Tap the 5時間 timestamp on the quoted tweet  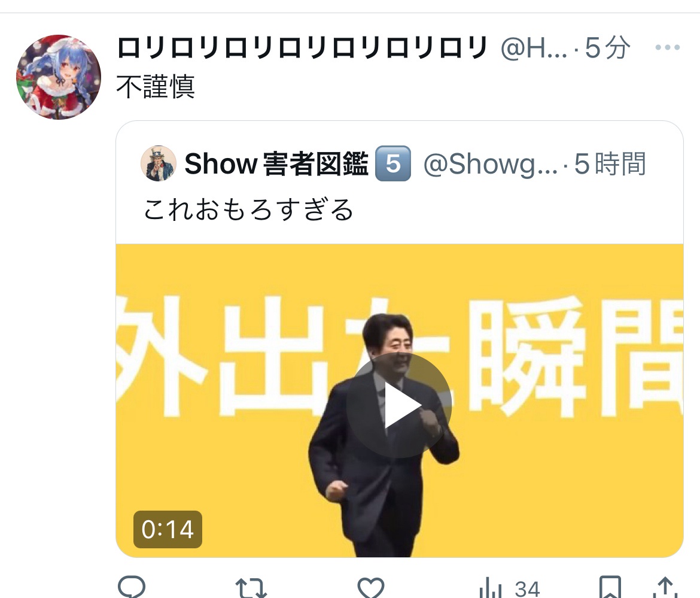pos(610,164)
